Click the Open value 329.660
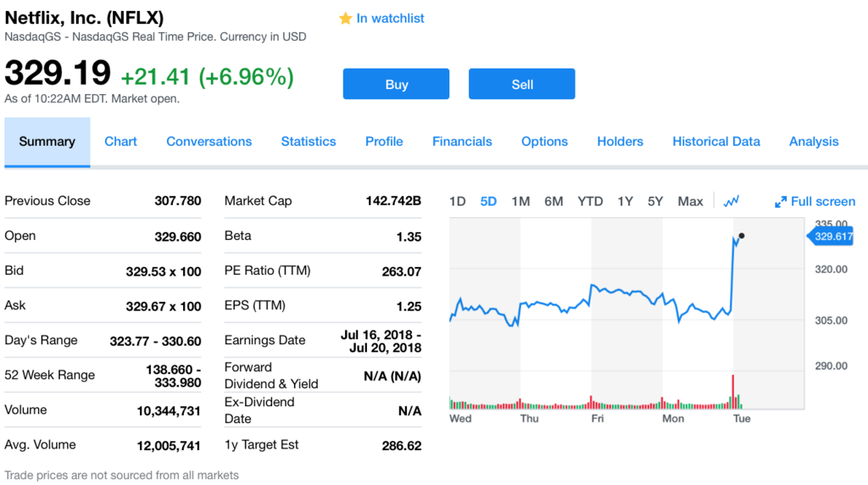The width and height of the screenshot is (868, 485). (178, 237)
